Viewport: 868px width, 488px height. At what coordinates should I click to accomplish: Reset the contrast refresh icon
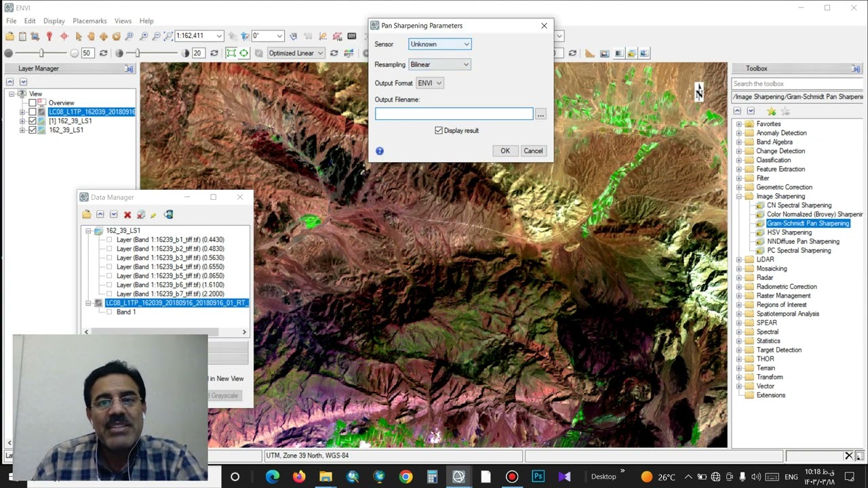(x=214, y=53)
